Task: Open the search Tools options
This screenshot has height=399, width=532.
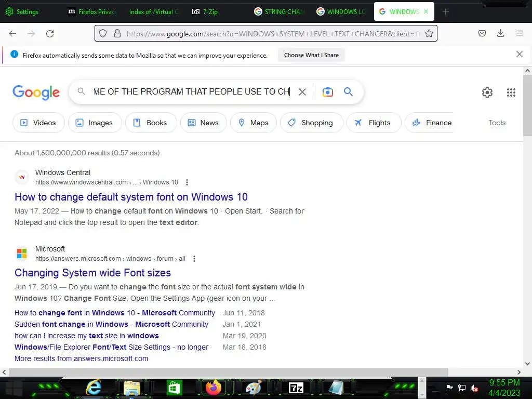Action: point(497,123)
